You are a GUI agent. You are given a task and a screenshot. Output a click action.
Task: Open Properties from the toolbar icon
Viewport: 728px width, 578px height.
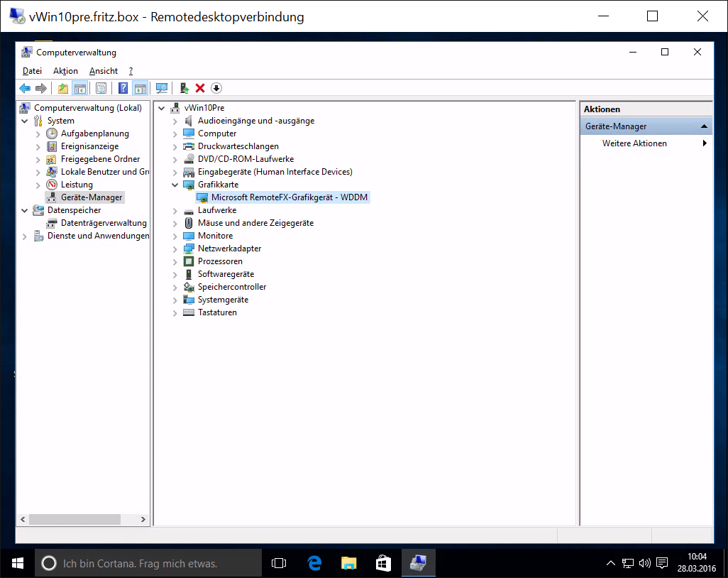(101, 88)
